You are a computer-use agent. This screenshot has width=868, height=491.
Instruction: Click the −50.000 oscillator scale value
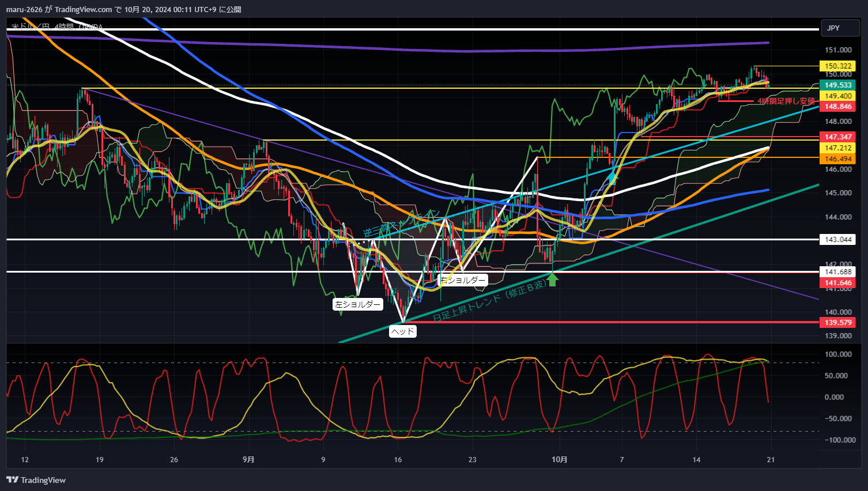tap(837, 419)
